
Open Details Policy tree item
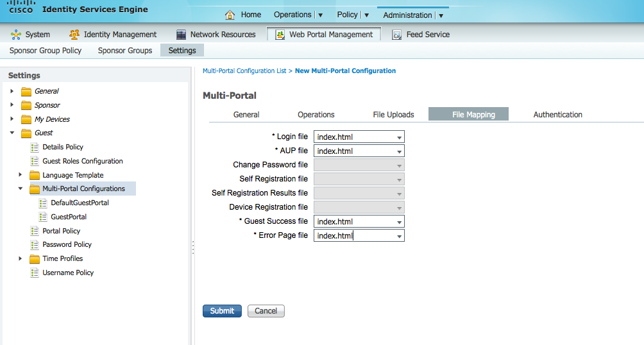click(x=63, y=147)
